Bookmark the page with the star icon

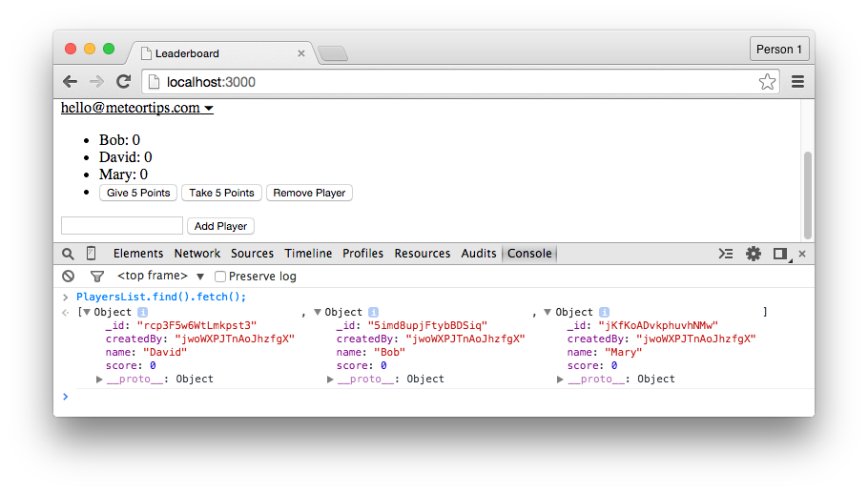(x=767, y=82)
